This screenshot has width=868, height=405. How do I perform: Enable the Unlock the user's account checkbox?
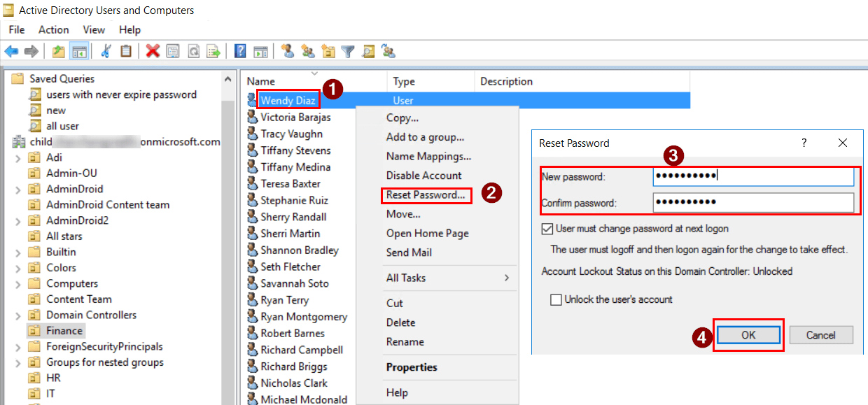tap(556, 299)
